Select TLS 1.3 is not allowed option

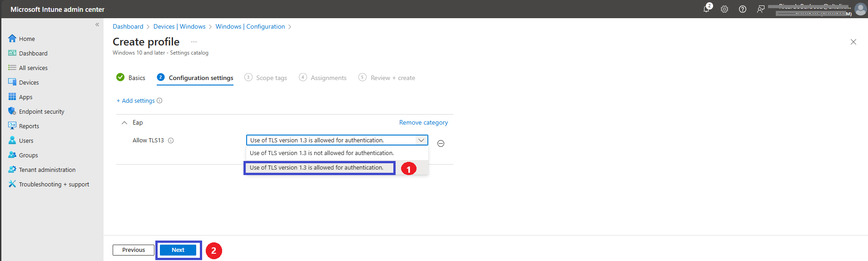[x=322, y=153]
